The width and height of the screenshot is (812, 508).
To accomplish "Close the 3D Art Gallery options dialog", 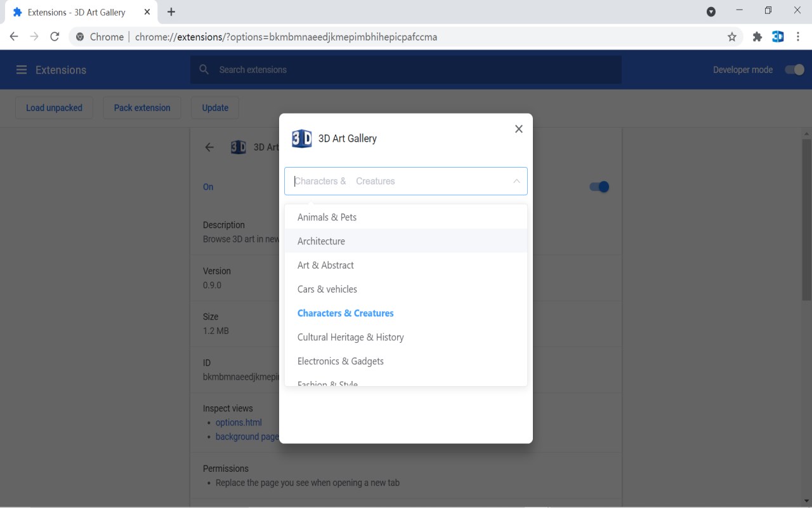I will pyautogui.click(x=519, y=129).
